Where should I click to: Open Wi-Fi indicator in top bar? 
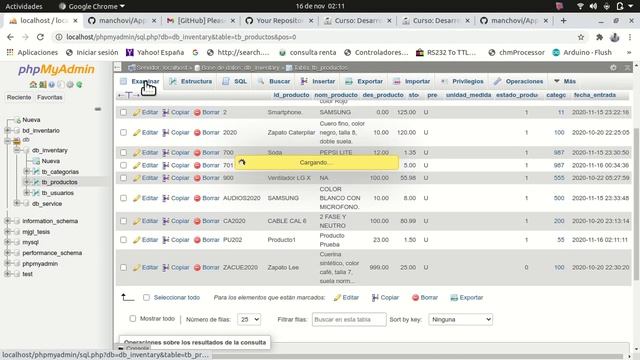click(580, 6)
